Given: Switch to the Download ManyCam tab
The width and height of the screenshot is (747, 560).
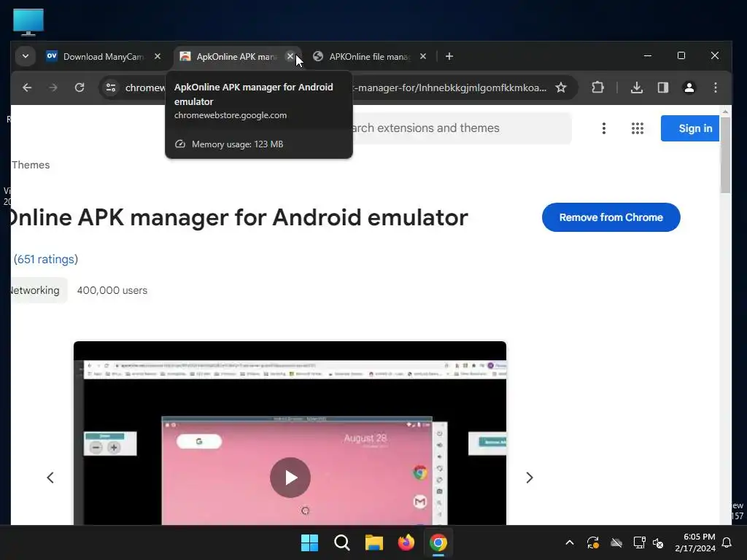Looking at the screenshot, I should (103, 57).
